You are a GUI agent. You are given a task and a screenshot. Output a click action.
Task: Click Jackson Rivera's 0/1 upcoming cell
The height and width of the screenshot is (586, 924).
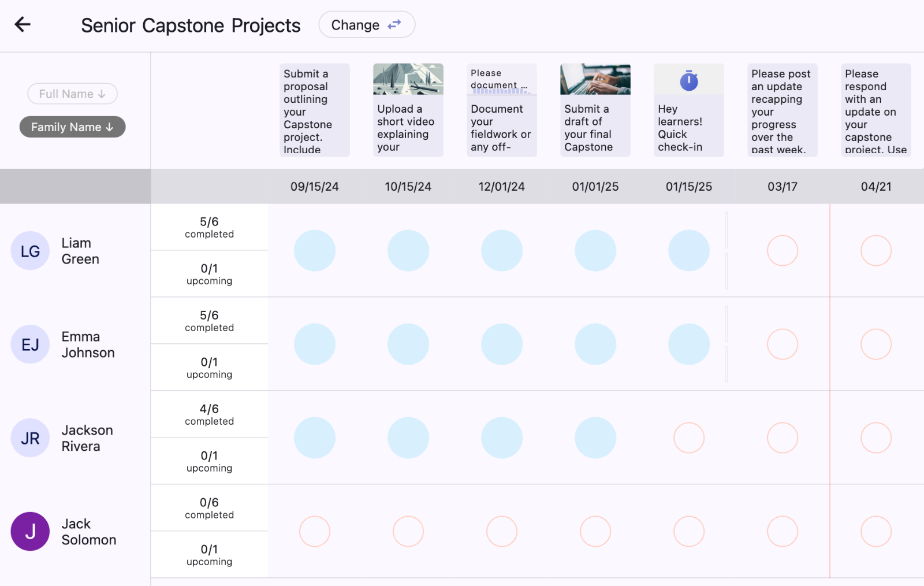point(209,461)
